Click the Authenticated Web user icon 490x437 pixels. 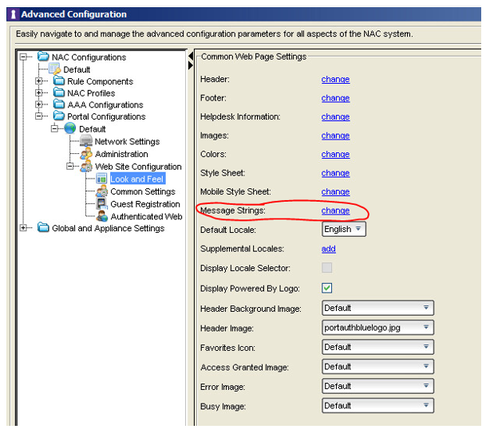click(101, 216)
